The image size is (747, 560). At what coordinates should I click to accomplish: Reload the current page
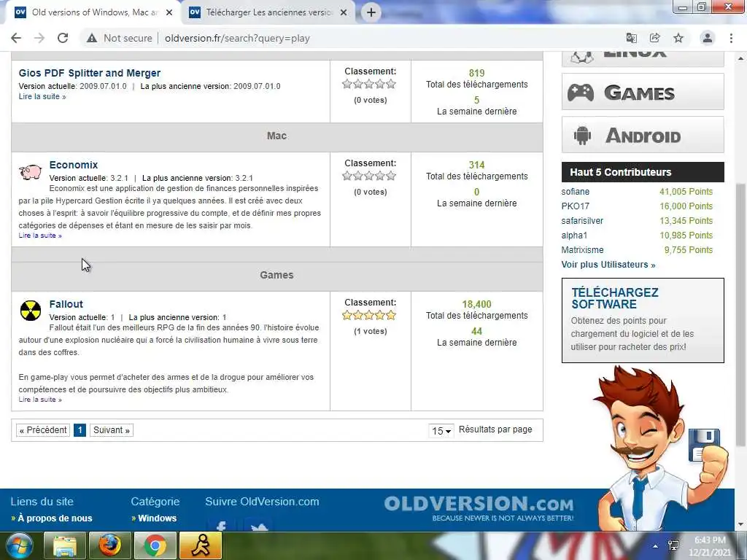click(x=63, y=38)
